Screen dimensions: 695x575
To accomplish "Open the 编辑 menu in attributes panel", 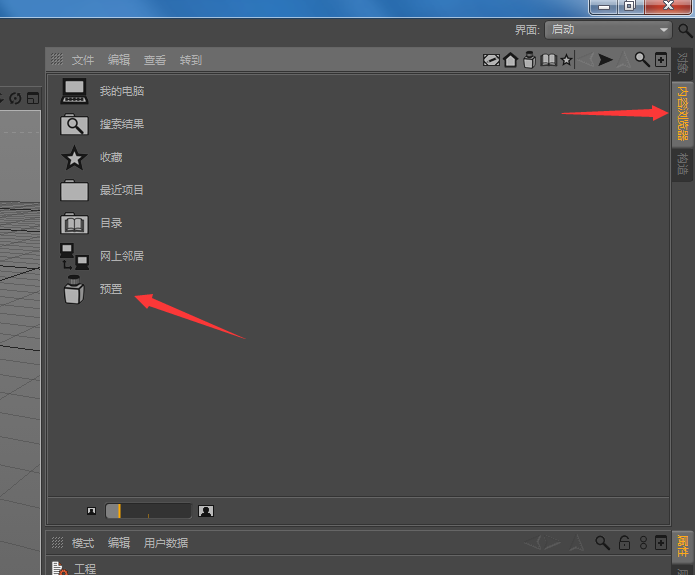I will click(119, 543).
